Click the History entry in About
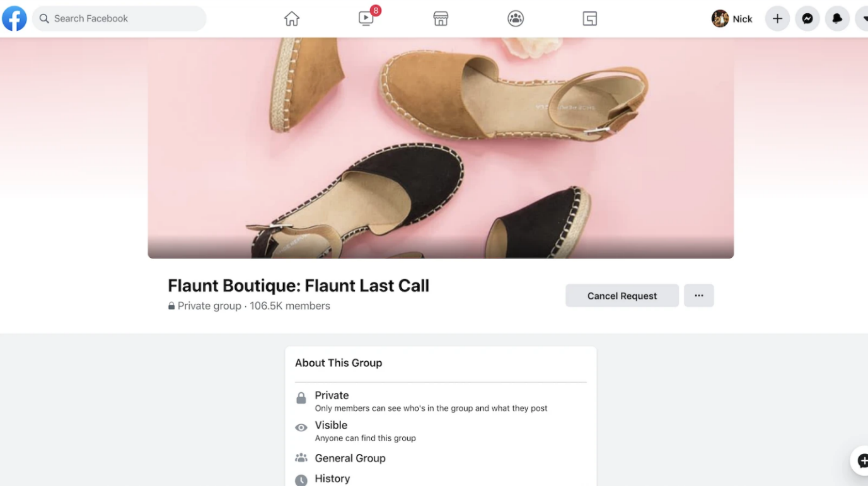 pyautogui.click(x=332, y=479)
